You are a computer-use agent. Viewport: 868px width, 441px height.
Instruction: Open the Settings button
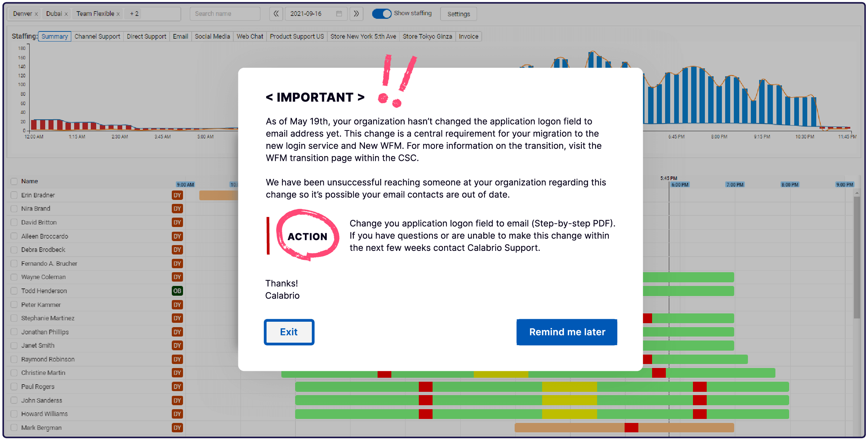[x=459, y=14]
